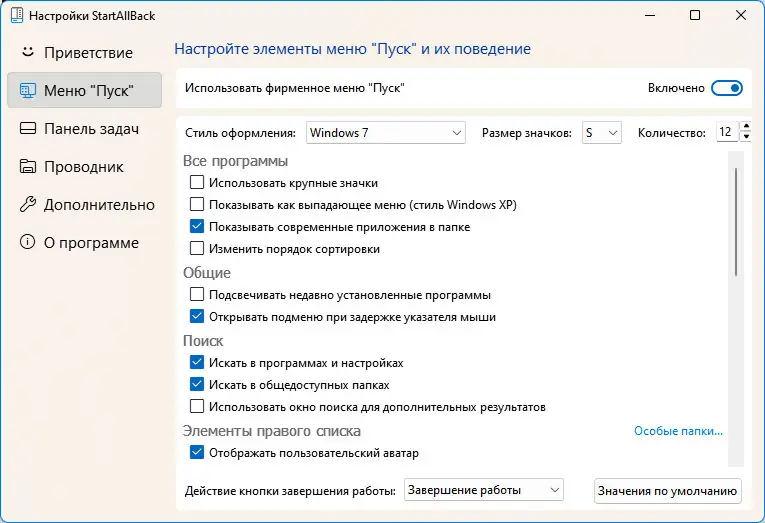Viewport: 765px width, 523px height.
Task: Uncheck Показывать современные приложения в папке
Action: [x=197, y=227]
